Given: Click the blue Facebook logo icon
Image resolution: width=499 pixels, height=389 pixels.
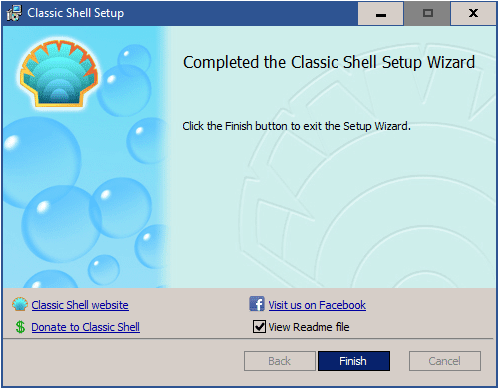Looking at the screenshot, I should coord(257,304).
